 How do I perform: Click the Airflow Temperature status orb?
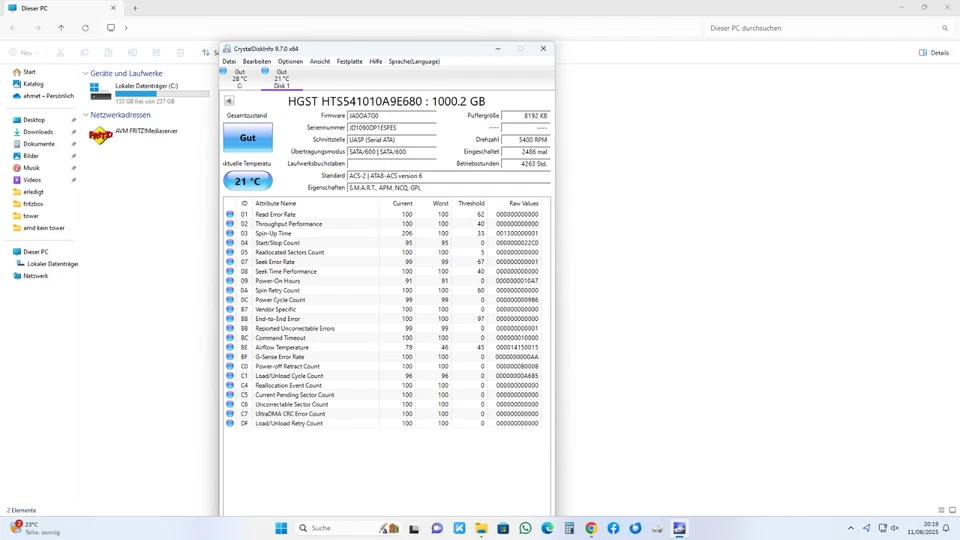(230, 348)
